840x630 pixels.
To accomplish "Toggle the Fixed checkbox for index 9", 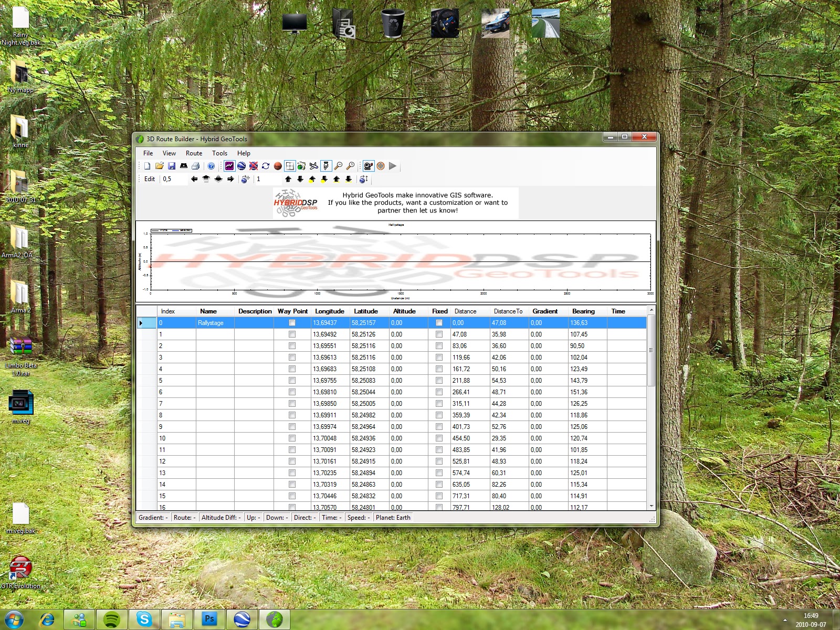I will point(439,427).
